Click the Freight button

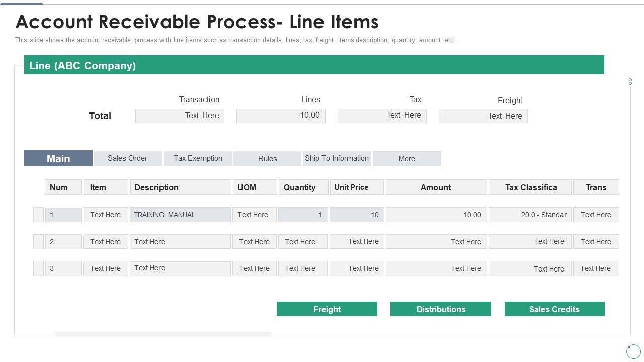pos(327,309)
